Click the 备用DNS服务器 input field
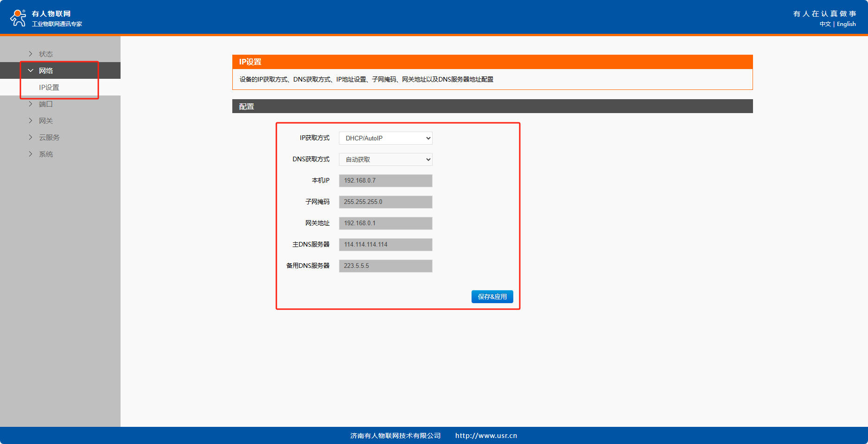868x444 pixels. click(x=385, y=266)
